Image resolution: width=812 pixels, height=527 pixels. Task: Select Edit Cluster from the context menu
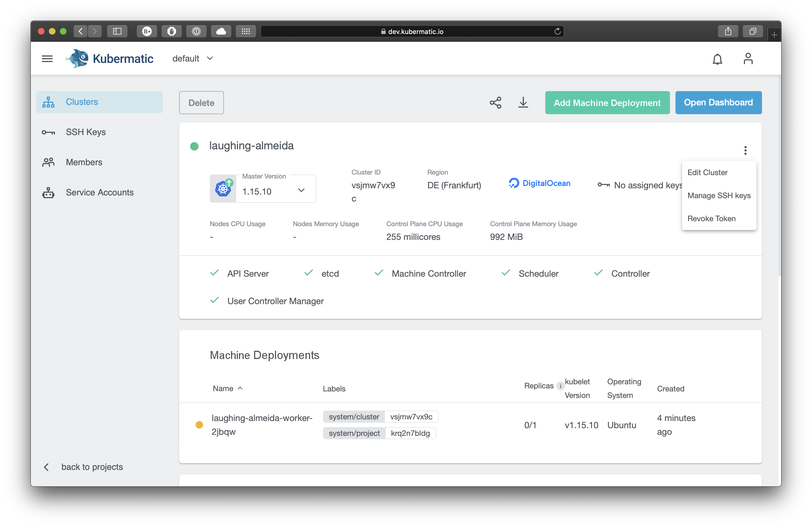(707, 172)
